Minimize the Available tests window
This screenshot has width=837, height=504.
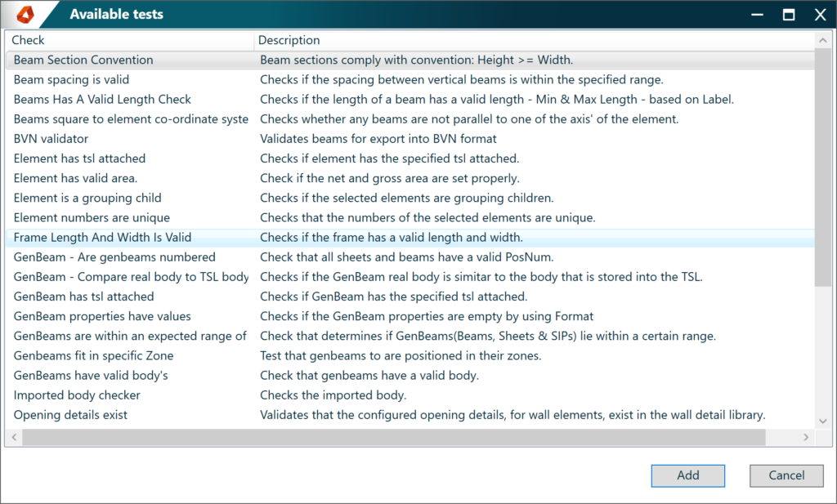[757, 15]
